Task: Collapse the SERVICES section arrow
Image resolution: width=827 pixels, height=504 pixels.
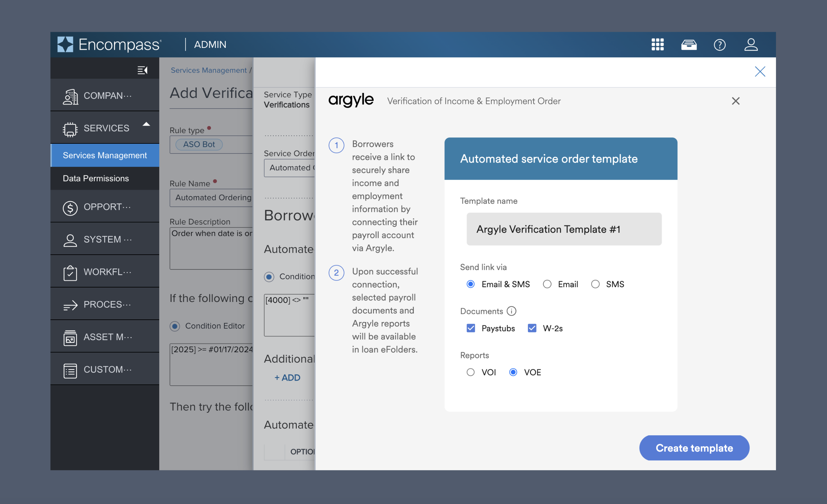Action: pos(146,124)
